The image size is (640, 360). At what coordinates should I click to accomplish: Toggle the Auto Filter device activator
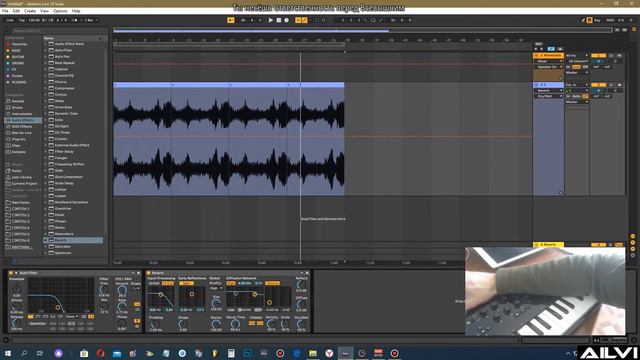pyautogui.click(x=11, y=273)
